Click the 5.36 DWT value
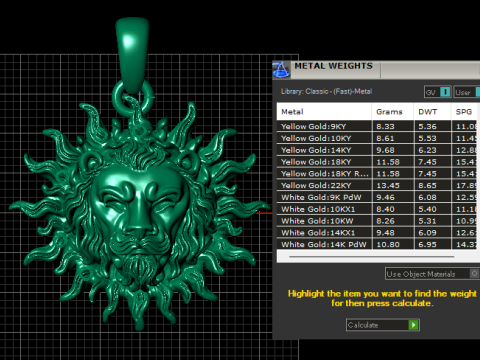 coord(427,126)
